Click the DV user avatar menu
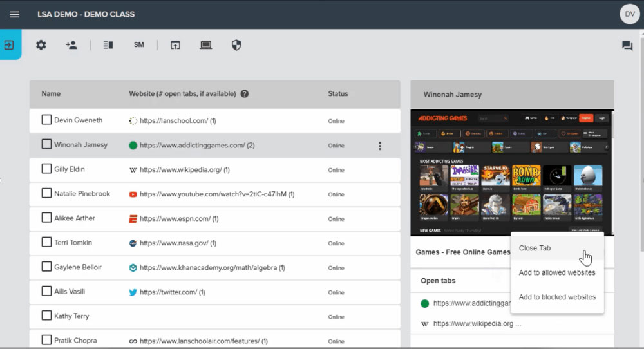The image size is (644, 349). pyautogui.click(x=629, y=14)
